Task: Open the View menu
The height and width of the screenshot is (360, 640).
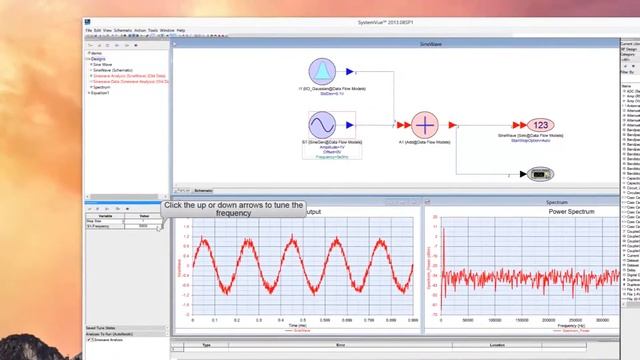Action: tap(107, 30)
